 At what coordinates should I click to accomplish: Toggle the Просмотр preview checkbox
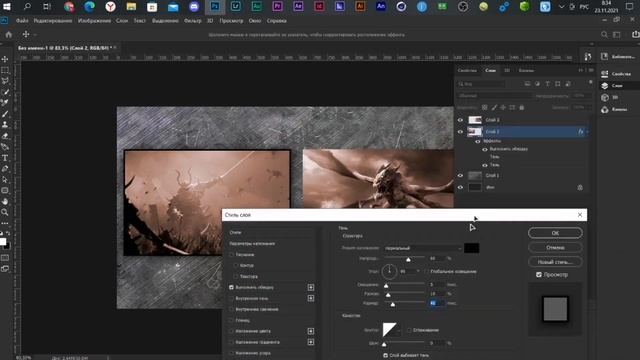coord(539,275)
